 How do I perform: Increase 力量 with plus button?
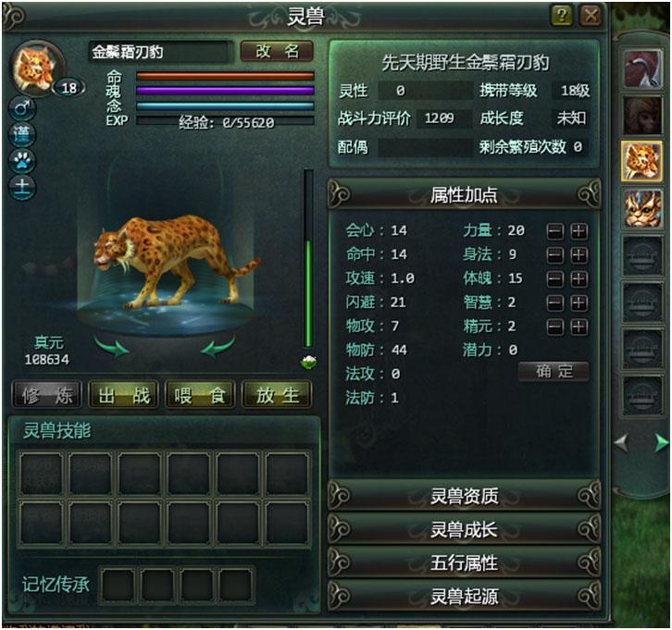tap(579, 231)
